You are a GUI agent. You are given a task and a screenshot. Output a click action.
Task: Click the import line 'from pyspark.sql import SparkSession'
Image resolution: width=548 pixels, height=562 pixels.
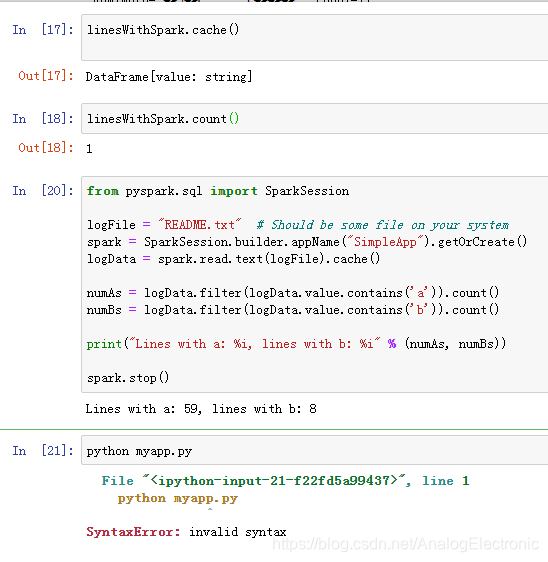(x=218, y=191)
